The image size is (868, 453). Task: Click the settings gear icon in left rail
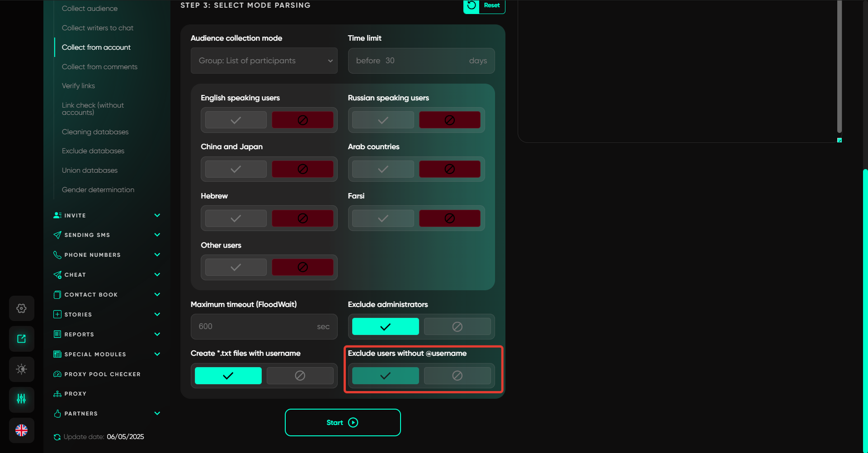(21, 308)
